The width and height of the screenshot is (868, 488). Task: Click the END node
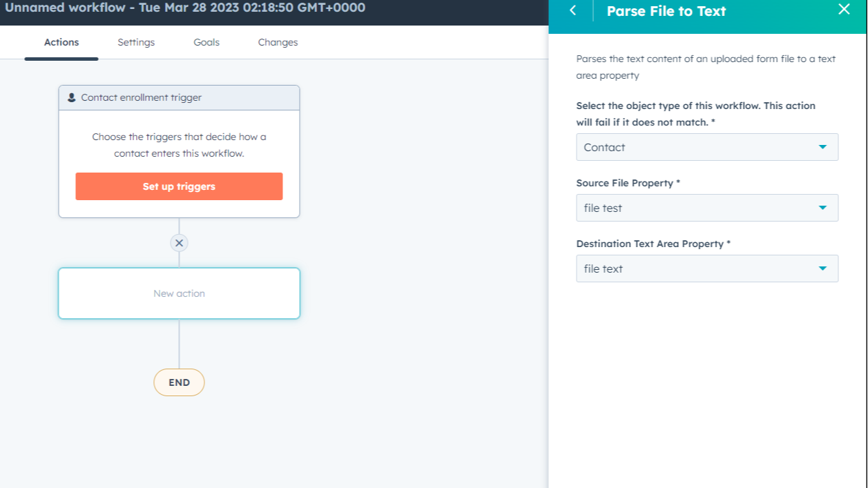click(x=179, y=382)
